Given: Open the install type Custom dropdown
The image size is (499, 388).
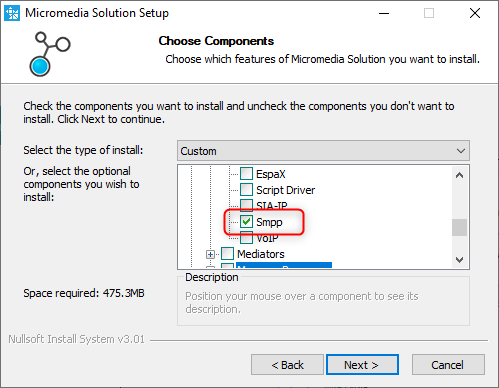Looking at the screenshot, I should 323,151.
